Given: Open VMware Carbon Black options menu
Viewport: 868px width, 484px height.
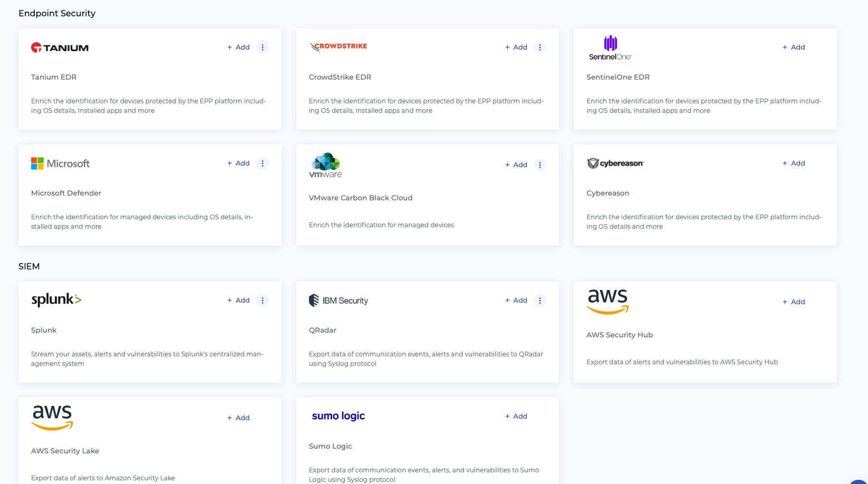Looking at the screenshot, I should click(540, 165).
